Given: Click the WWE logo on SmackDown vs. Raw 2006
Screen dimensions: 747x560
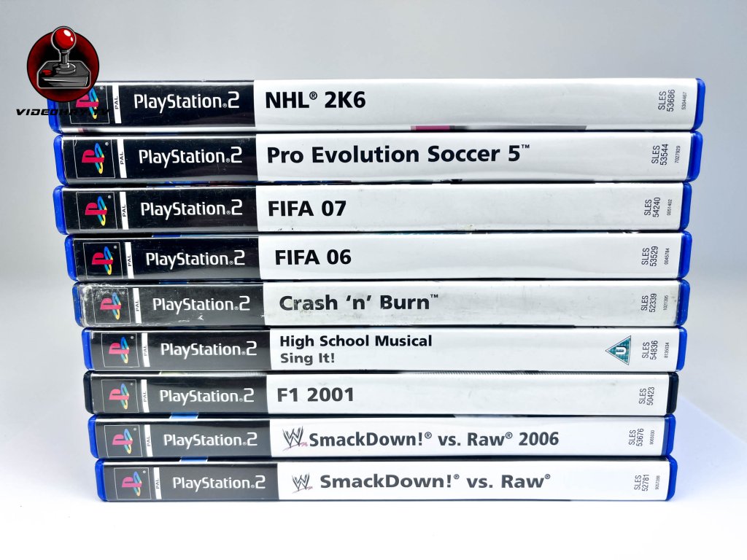Looking at the screenshot, I should [293, 438].
